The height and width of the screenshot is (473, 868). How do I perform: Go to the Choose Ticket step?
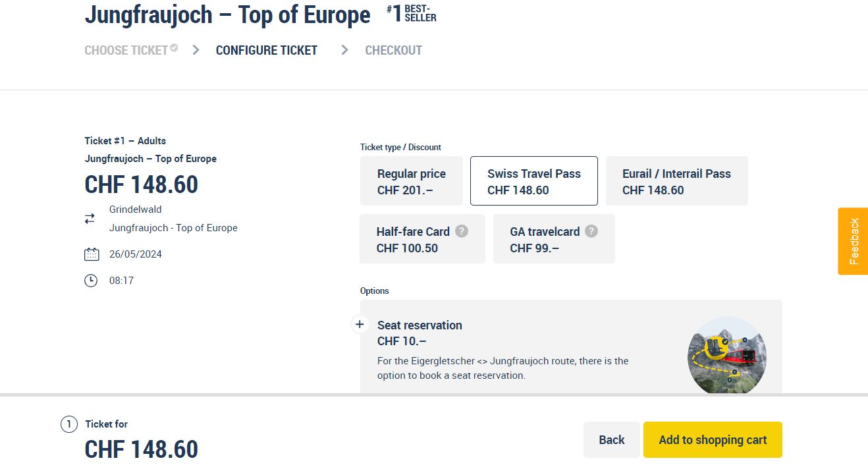click(x=126, y=50)
